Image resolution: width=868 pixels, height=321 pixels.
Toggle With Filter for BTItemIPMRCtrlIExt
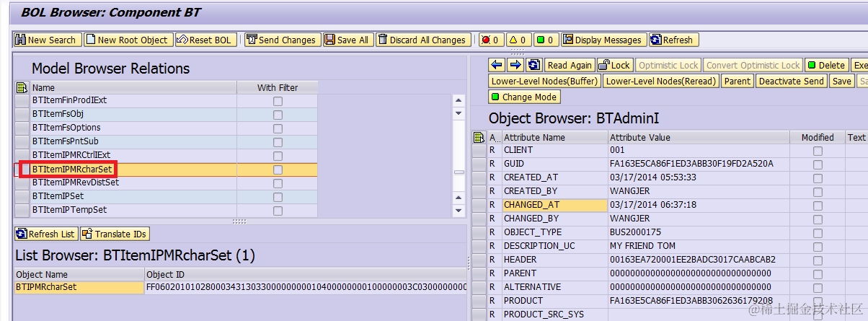tap(278, 156)
